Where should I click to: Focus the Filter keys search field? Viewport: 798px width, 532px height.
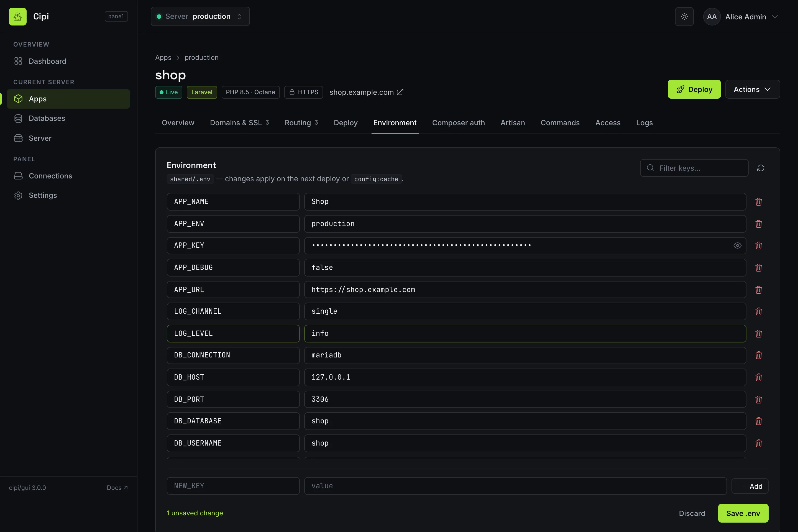click(x=694, y=168)
